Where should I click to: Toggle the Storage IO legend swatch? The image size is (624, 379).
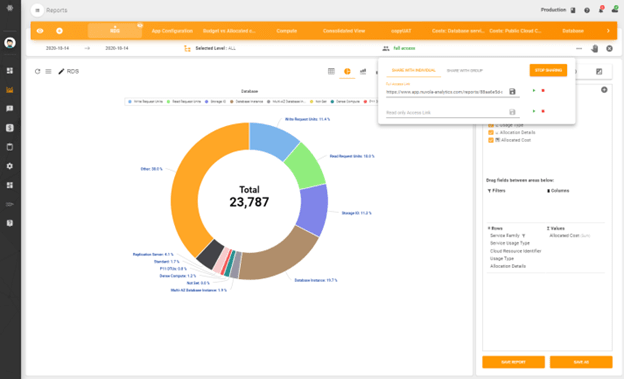207,102
